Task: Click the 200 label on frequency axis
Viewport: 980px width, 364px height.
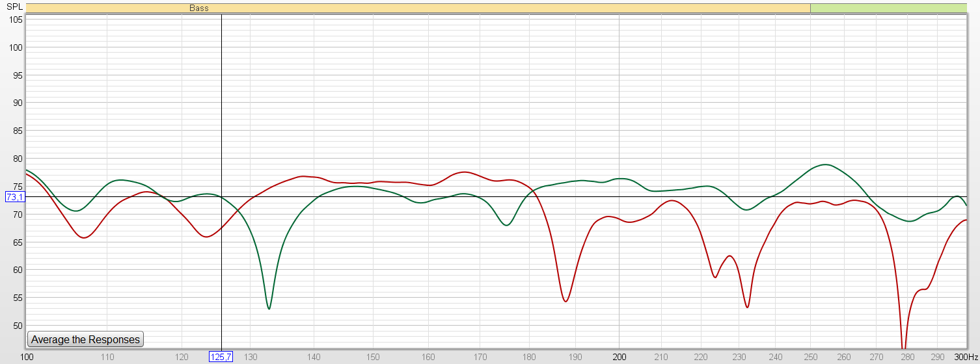Action: [x=619, y=357]
